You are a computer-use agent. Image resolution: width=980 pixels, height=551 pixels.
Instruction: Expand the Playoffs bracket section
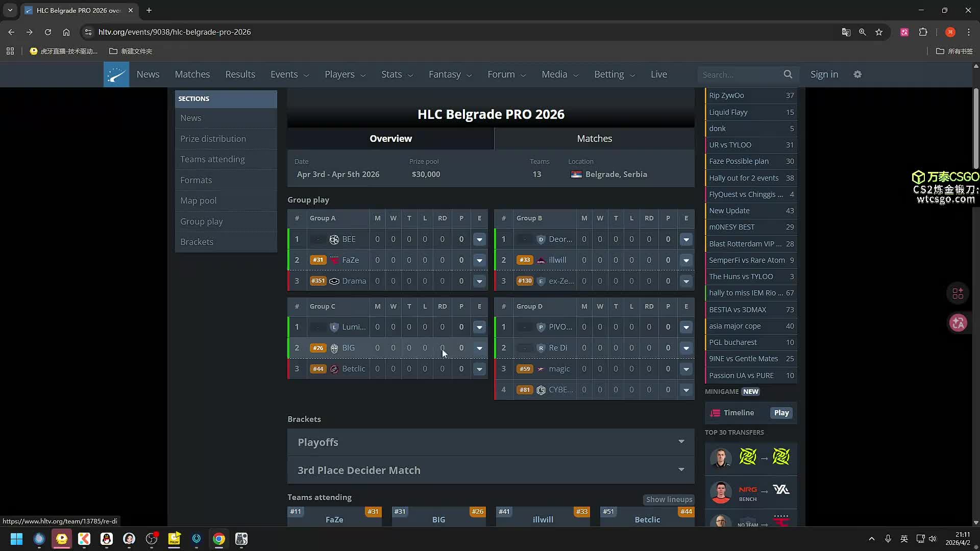[x=681, y=442]
